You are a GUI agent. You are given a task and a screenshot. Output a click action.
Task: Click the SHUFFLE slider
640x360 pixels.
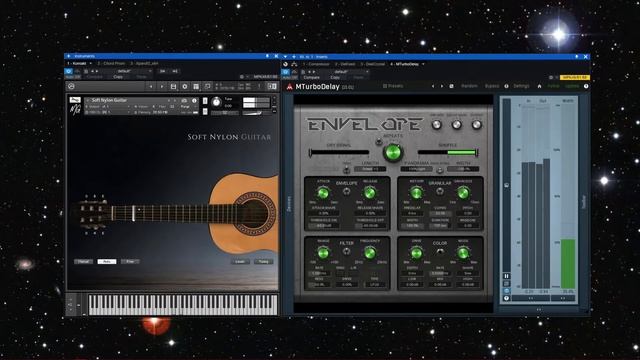coord(448,153)
